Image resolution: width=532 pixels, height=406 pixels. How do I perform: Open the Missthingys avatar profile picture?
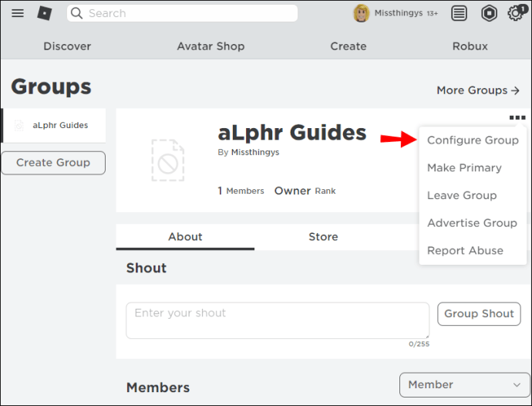tap(362, 13)
